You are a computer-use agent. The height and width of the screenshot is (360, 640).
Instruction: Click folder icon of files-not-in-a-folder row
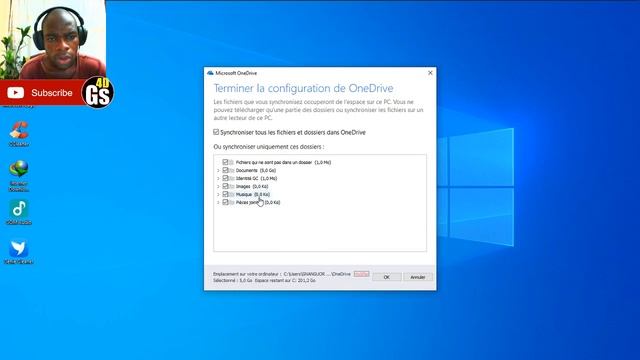231,162
